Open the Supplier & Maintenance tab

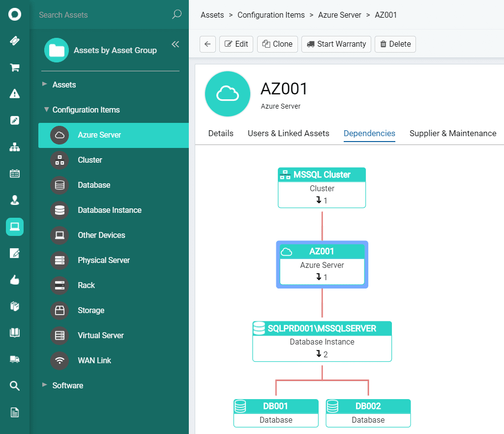[x=452, y=133]
